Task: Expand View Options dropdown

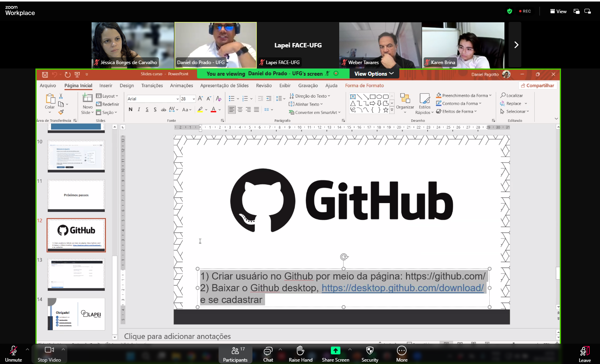Action: [374, 74]
